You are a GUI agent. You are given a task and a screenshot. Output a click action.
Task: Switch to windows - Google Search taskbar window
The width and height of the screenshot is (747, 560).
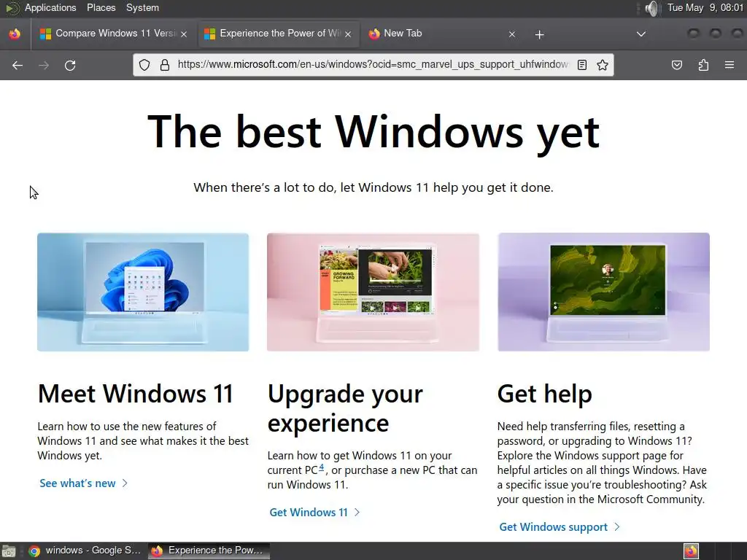point(85,551)
